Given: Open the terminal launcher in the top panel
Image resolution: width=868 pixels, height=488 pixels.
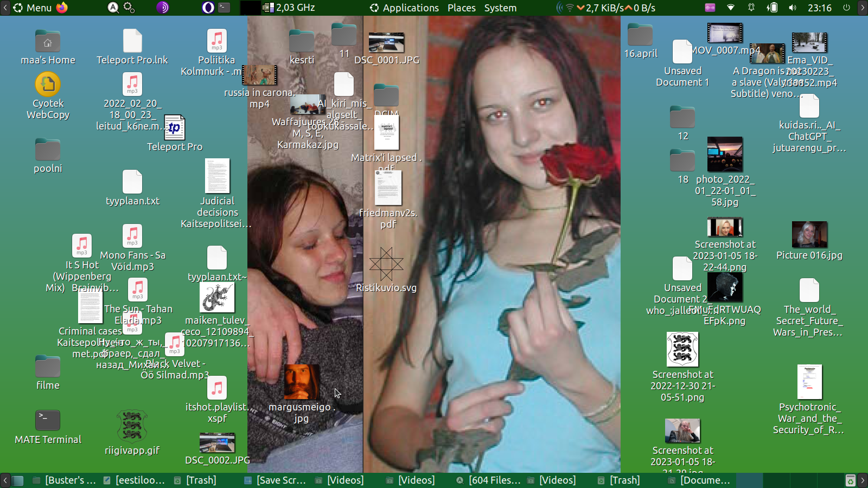Looking at the screenshot, I should [224, 8].
